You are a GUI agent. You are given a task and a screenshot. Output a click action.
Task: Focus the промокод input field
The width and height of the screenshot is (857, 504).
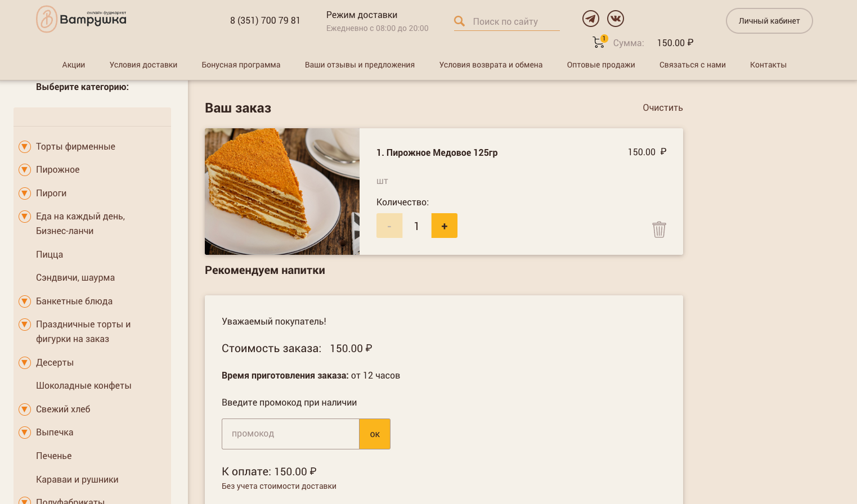coord(290,434)
